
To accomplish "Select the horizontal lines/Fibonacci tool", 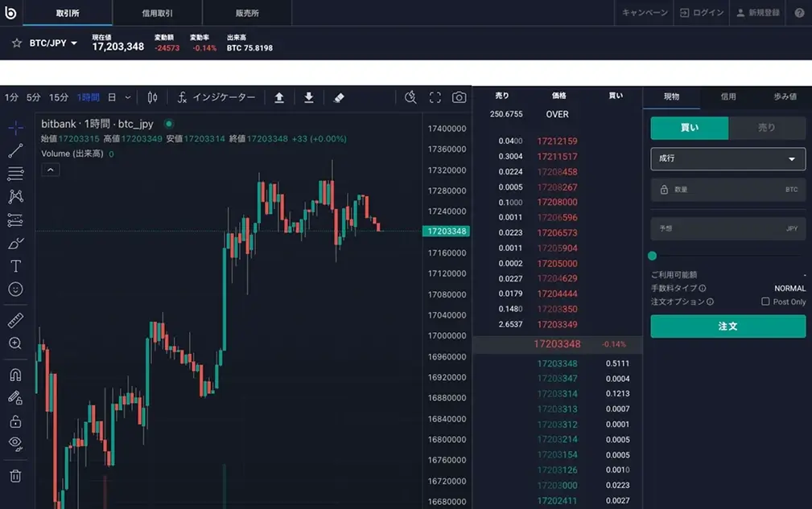I will point(15,174).
